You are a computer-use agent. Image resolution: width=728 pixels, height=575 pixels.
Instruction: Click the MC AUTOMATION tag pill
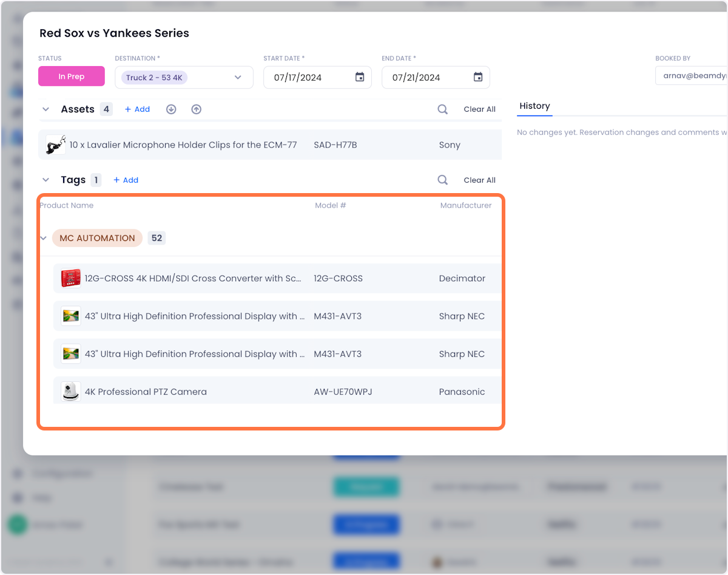click(x=97, y=238)
